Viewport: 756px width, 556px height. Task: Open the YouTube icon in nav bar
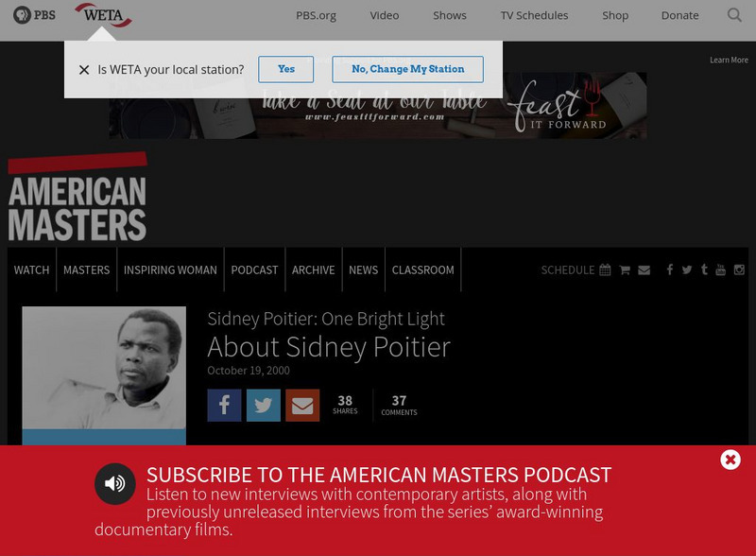point(720,269)
